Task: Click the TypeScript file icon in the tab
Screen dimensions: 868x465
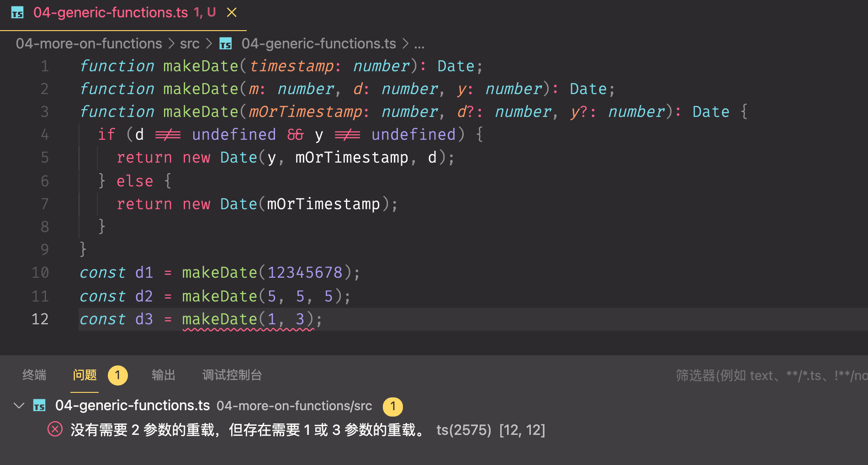Action: (x=17, y=13)
